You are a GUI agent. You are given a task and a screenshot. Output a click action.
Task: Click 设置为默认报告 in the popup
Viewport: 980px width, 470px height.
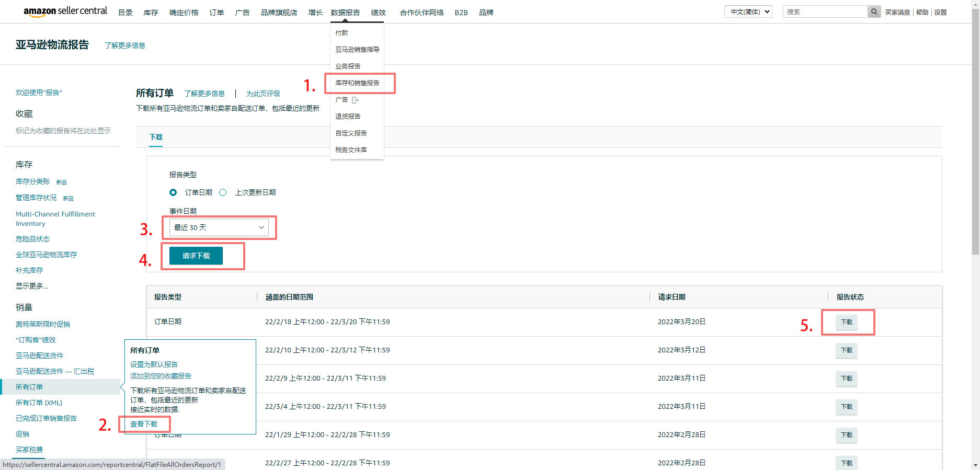[x=154, y=364]
